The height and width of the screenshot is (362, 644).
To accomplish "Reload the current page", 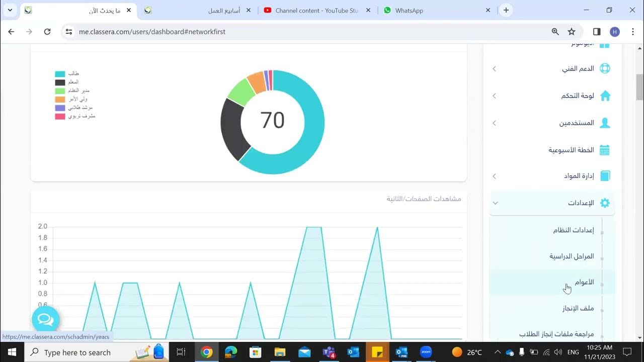I will coord(47,32).
